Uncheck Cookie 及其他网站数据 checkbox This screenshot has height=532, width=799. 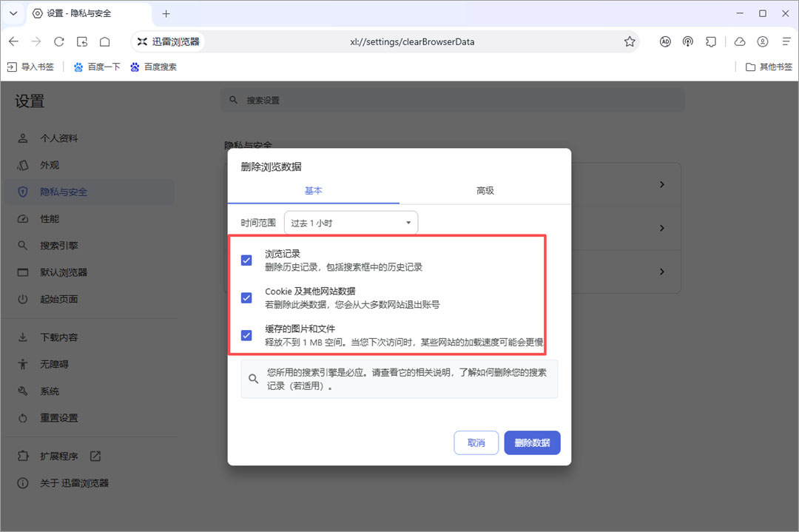(x=246, y=297)
